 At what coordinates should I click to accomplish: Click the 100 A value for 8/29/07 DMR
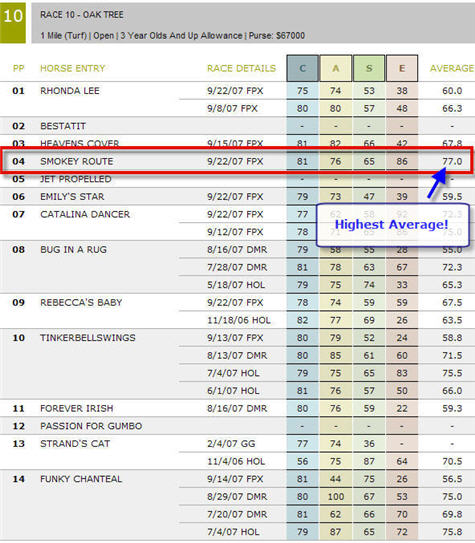pos(336,497)
